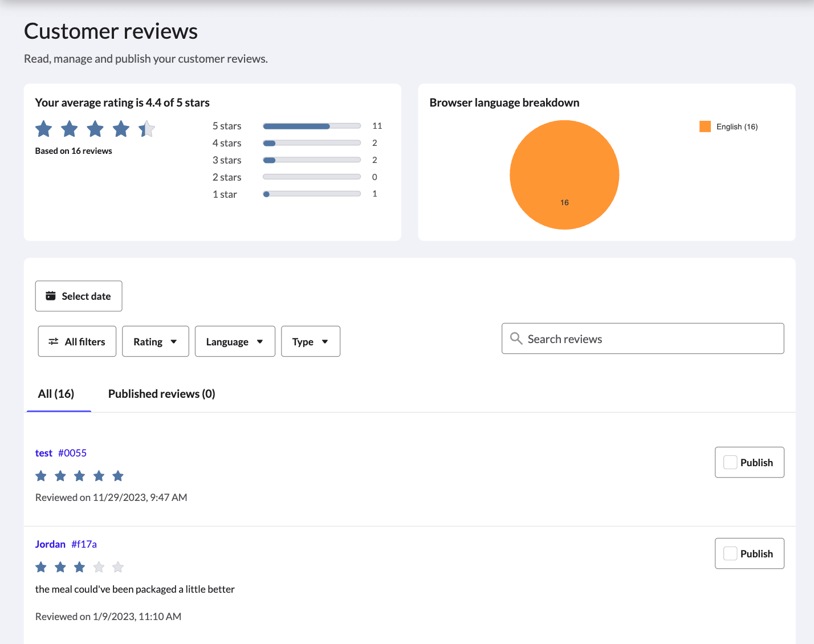Click the first blue star in the average rating
The width and height of the screenshot is (814, 644).
click(x=43, y=129)
